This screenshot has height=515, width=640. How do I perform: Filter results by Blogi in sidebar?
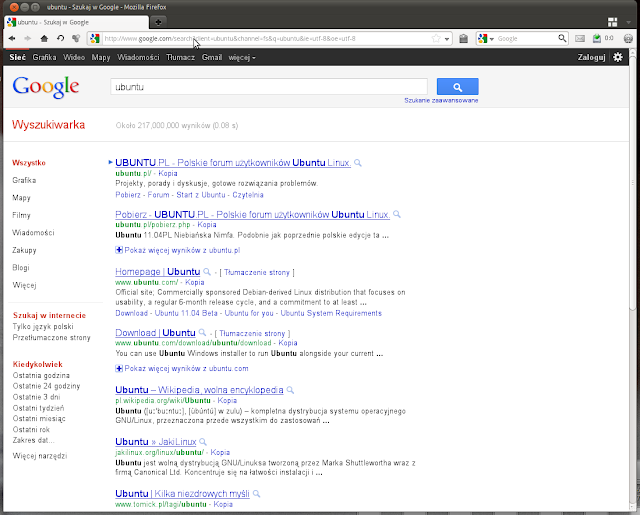click(21, 268)
